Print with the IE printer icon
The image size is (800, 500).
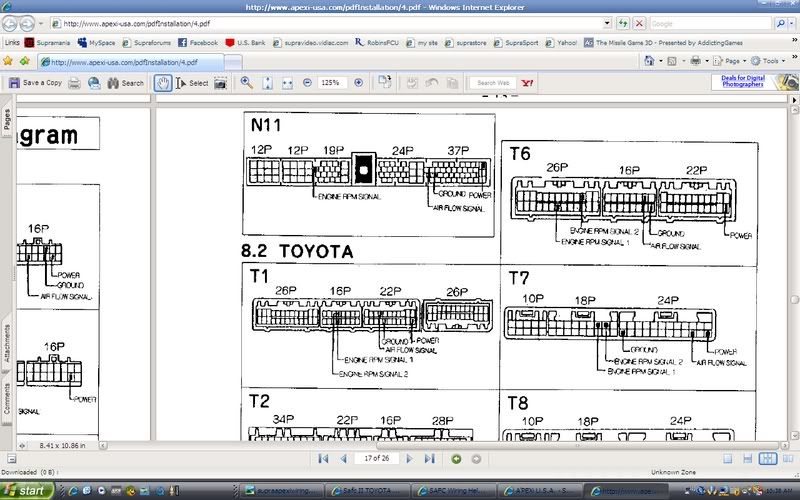coord(695,61)
